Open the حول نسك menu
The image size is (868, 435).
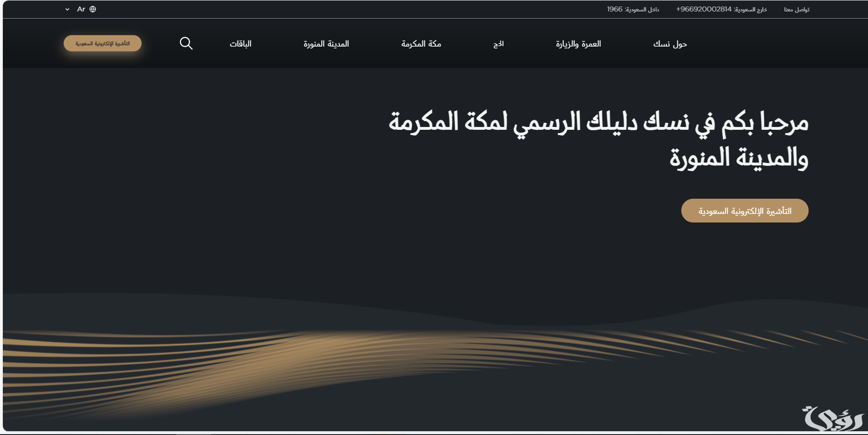coord(670,44)
